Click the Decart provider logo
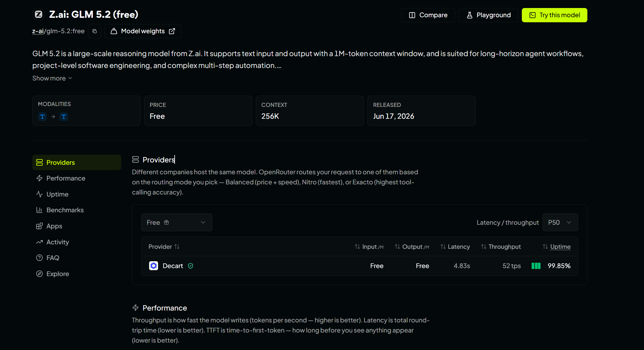 pos(154,266)
